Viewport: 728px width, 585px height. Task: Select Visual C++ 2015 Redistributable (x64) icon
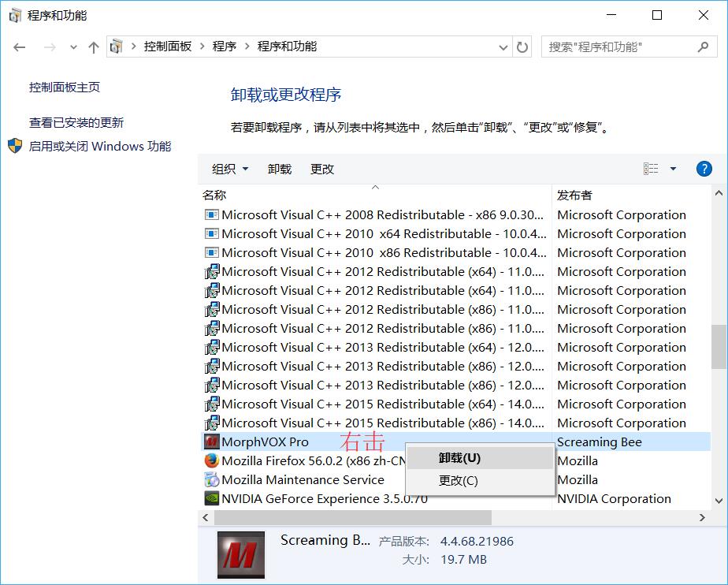(211, 404)
